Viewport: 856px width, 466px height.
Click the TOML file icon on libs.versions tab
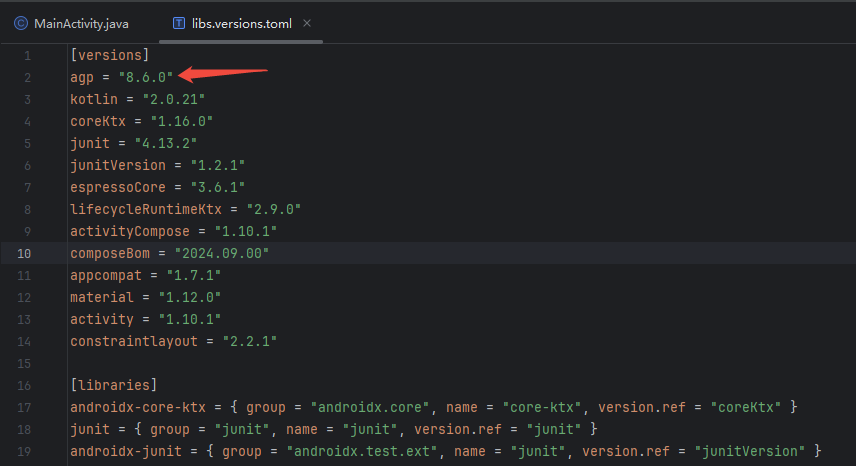tap(178, 22)
